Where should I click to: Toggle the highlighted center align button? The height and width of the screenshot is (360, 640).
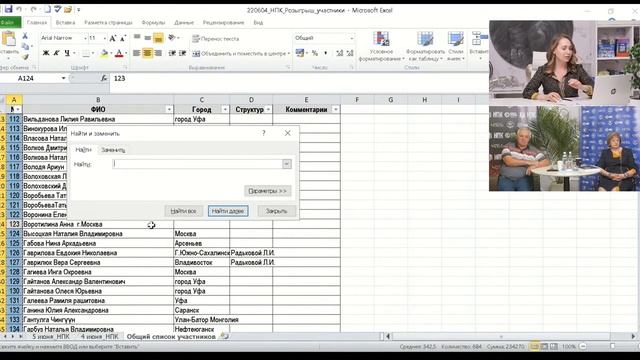(147, 53)
